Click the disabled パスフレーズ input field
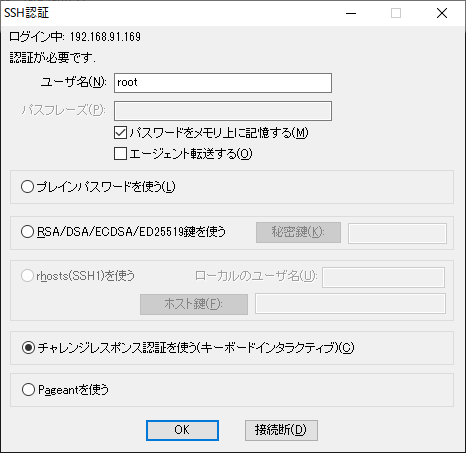Screen dimensions: 466x453 223,111
